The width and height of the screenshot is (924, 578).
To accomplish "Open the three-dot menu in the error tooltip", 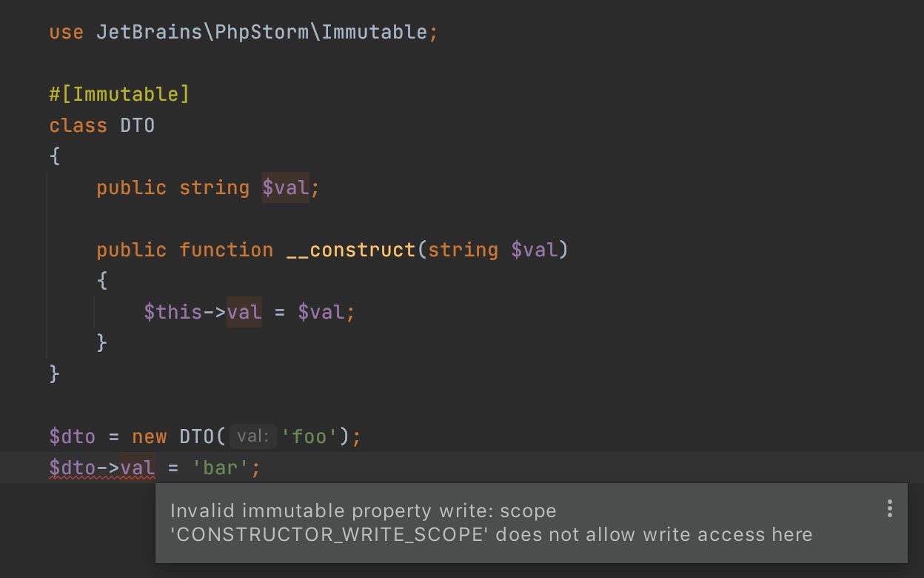I will (889, 508).
